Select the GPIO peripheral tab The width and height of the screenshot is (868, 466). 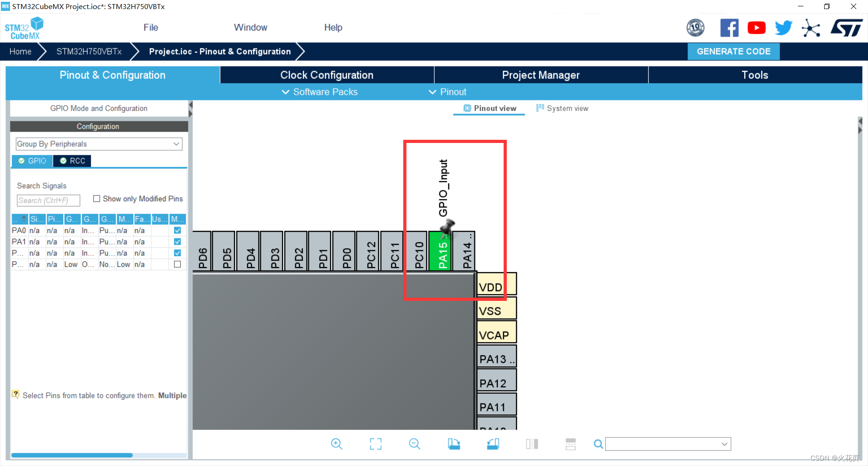[33, 161]
